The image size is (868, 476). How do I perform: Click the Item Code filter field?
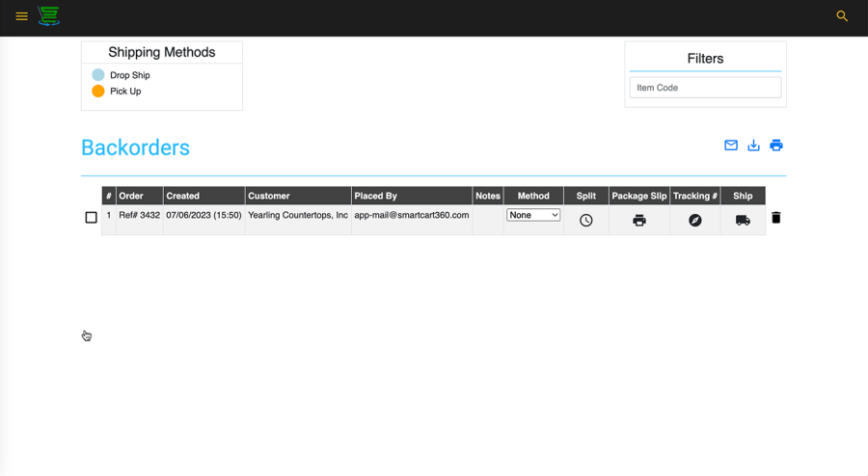(x=705, y=88)
